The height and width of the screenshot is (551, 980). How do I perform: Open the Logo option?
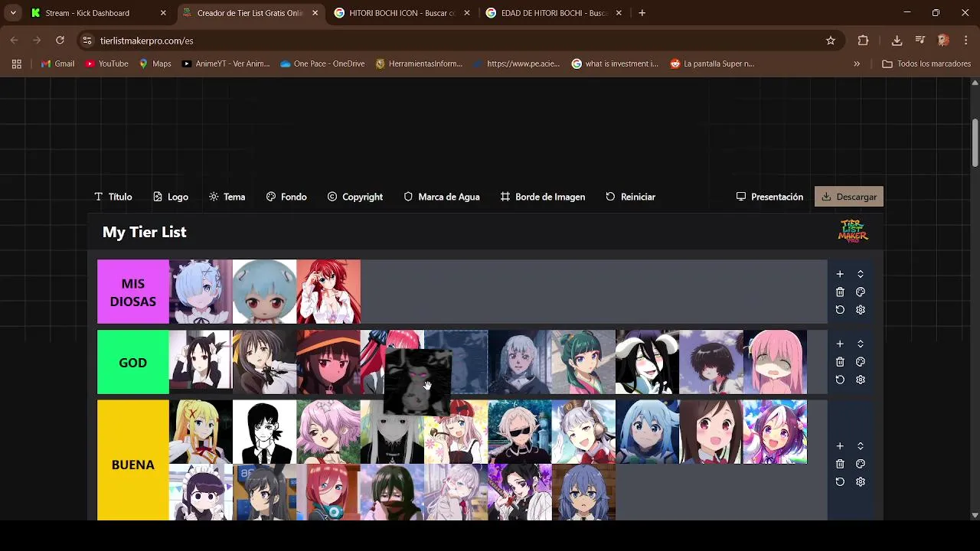[x=171, y=197]
